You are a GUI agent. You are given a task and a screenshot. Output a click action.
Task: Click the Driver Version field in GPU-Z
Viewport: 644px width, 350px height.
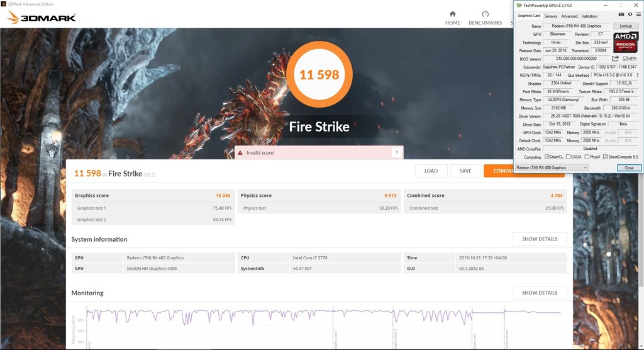pyautogui.click(x=591, y=116)
